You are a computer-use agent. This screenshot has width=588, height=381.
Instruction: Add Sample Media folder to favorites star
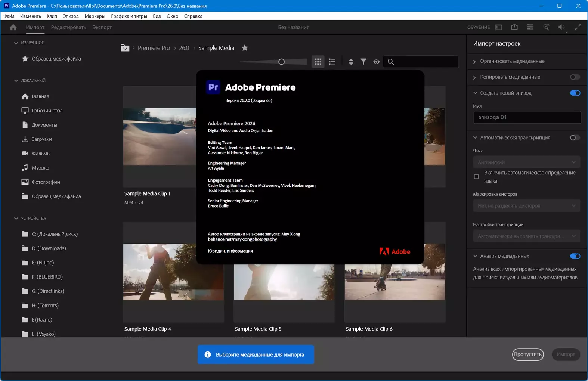point(245,48)
